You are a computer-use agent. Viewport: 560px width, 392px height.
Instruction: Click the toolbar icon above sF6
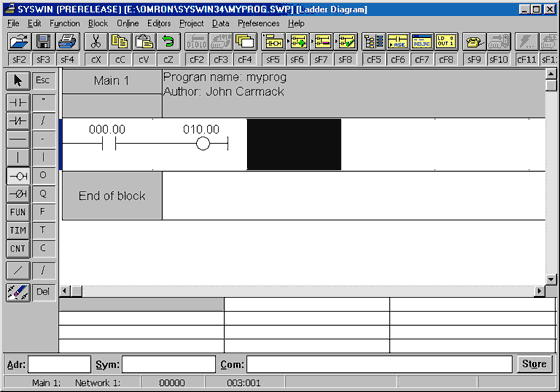(298, 41)
